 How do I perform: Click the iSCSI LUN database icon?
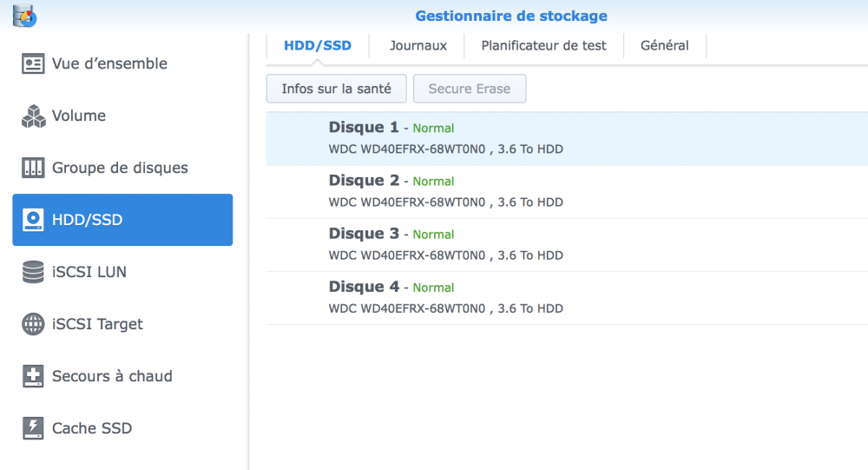(x=33, y=272)
